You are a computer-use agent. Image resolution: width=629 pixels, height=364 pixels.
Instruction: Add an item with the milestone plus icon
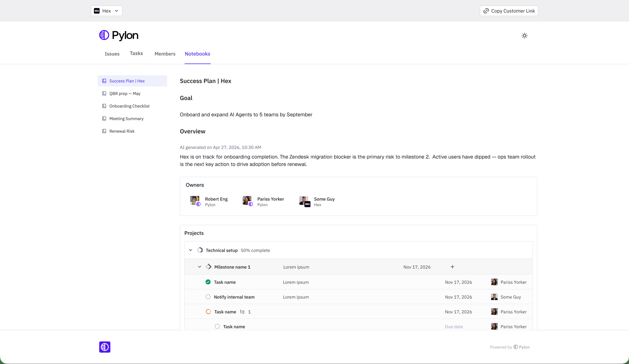pyautogui.click(x=452, y=267)
